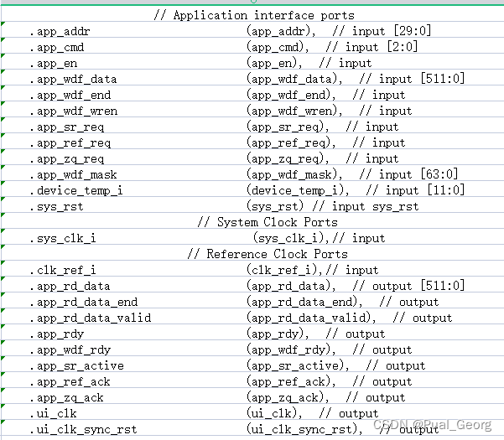The height and width of the screenshot is (440, 504).
Task: Select '(app_ref_req), // input' text
Action: (326, 142)
